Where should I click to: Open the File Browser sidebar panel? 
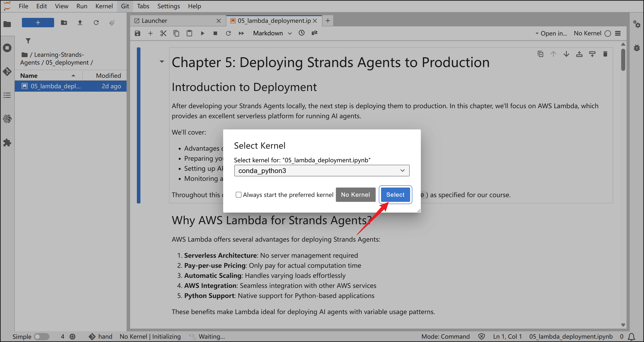[7, 24]
